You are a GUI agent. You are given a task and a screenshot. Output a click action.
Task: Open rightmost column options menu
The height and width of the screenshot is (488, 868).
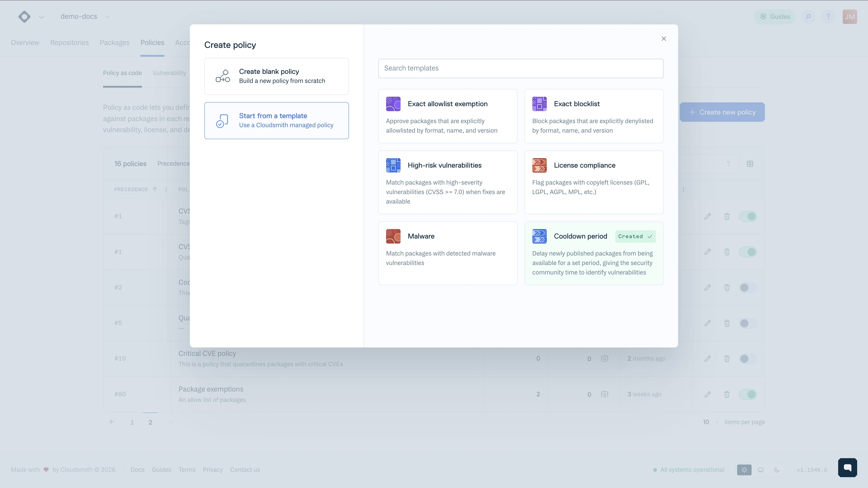(x=683, y=190)
